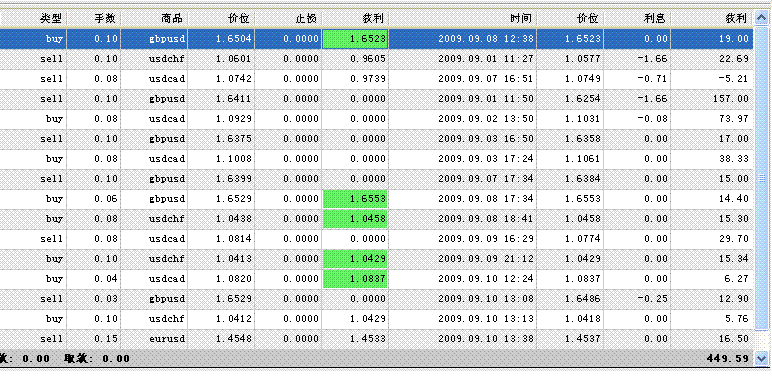
Task: Click the open price 1.0929
Action: (x=233, y=119)
